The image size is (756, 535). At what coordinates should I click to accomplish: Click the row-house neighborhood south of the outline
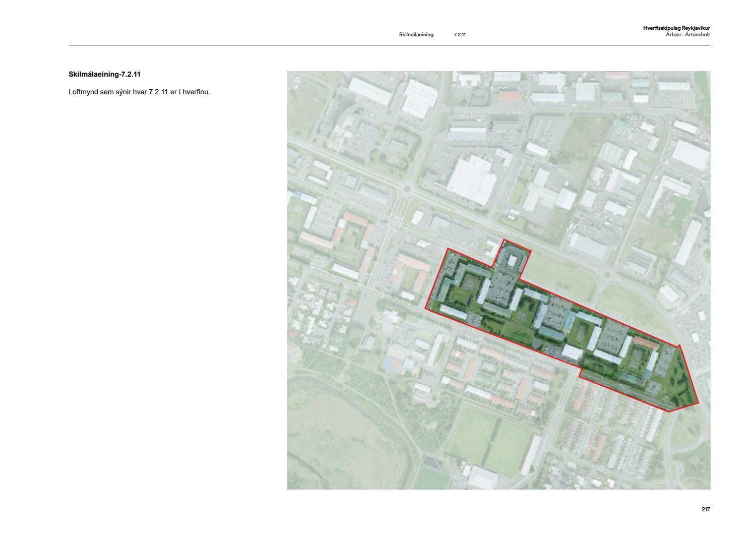click(x=605, y=429)
